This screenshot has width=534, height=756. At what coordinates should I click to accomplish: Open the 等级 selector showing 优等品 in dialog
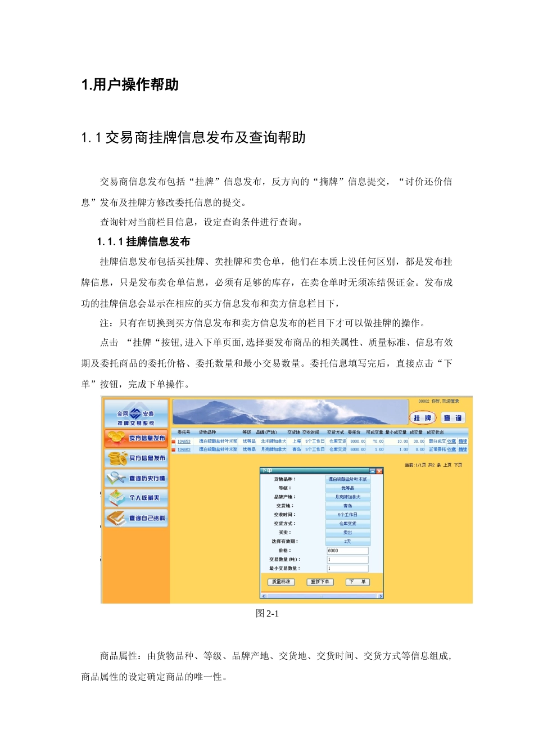tap(348, 488)
